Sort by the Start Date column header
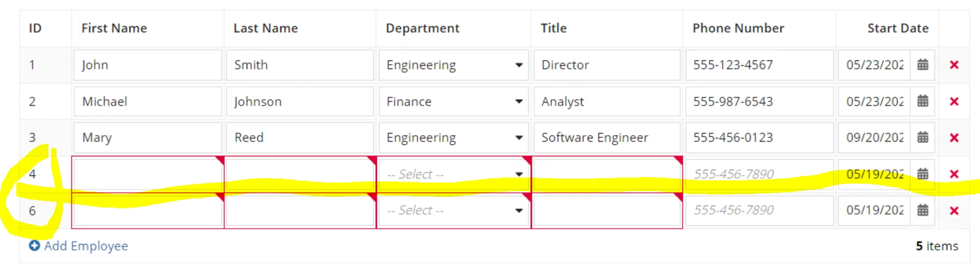Image resolution: width=980 pixels, height=270 pixels. (x=897, y=28)
